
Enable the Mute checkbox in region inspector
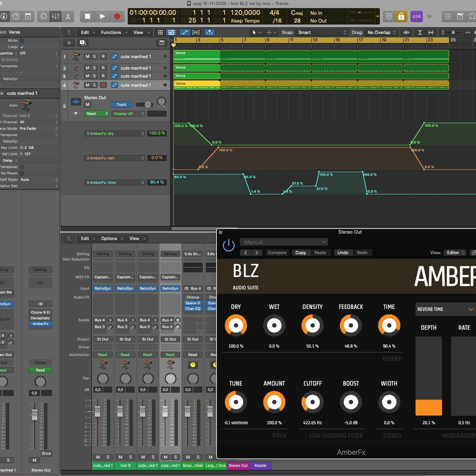(22, 40)
